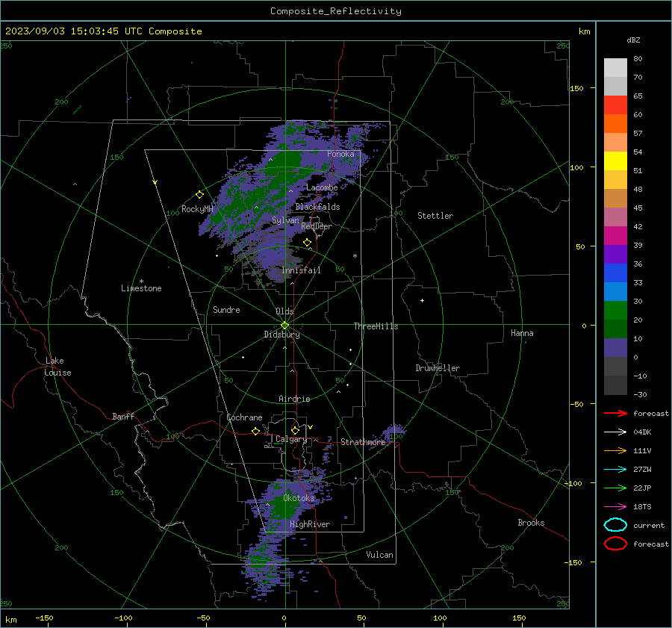672x628 pixels.
Task: Click the red forecast arrow in legend
Action: [615, 413]
